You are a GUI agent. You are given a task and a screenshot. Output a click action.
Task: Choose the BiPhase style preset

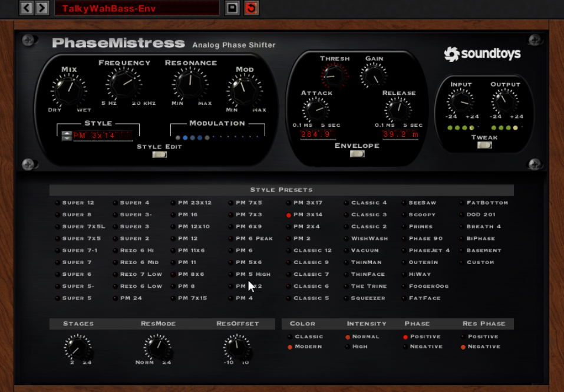point(478,238)
